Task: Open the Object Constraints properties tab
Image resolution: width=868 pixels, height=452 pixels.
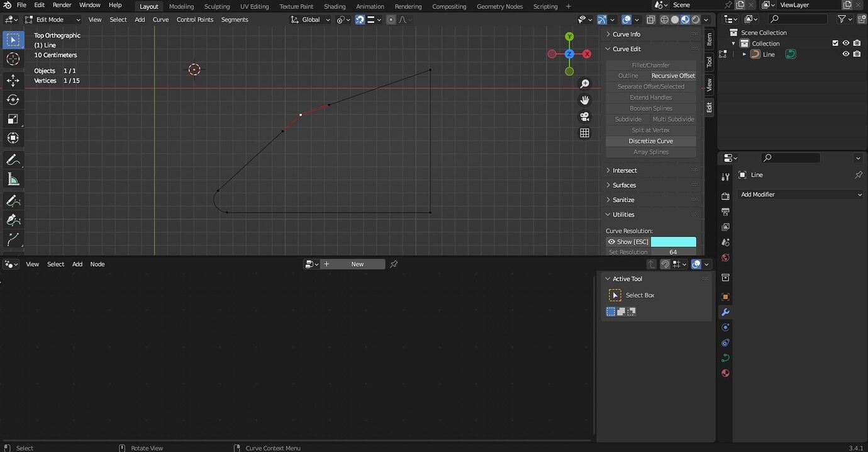Action: 725,342
